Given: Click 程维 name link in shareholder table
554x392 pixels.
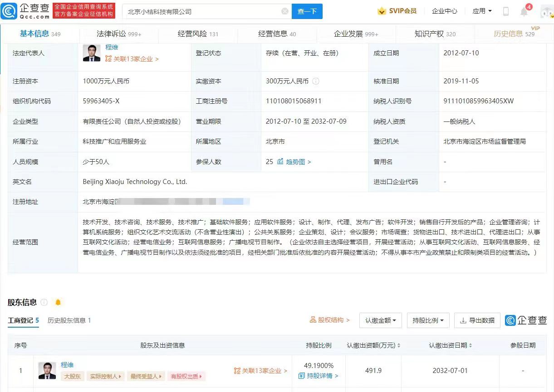Looking at the screenshot, I should 67,365.
